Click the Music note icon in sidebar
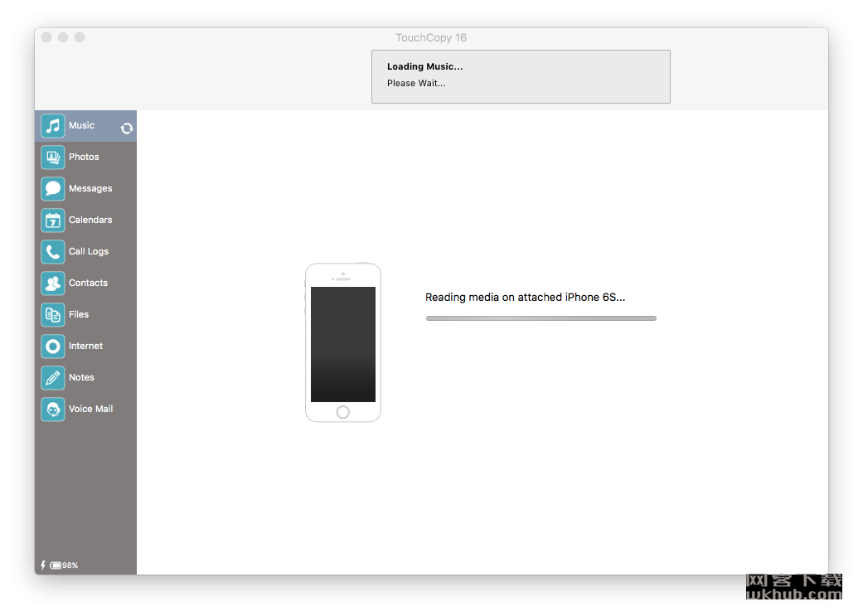Screen dimensions: 863x616 [x=53, y=126]
